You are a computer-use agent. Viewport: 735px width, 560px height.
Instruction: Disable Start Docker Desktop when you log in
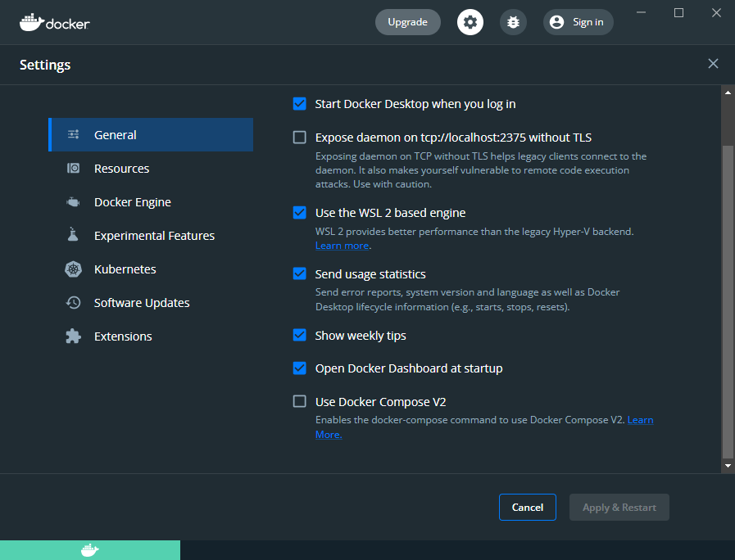pyautogui.click(x=299, y=104)
